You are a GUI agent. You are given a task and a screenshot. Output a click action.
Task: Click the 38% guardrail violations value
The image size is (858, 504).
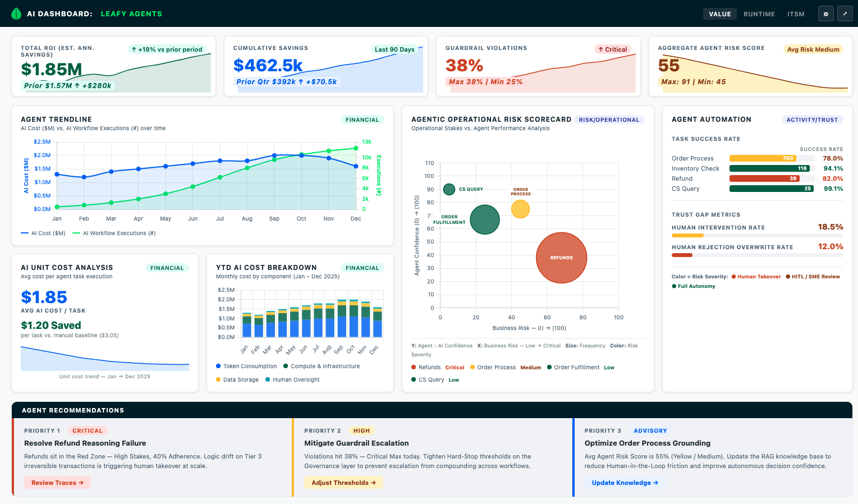(x=464, y=66)
